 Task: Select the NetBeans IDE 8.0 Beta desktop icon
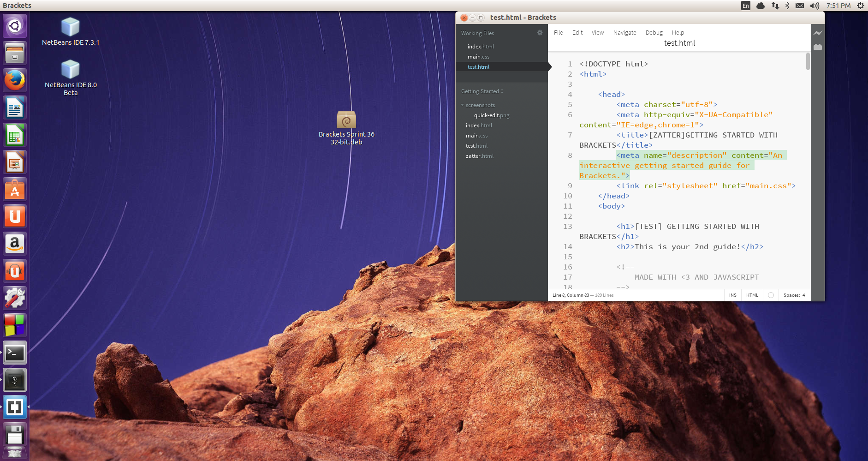pyautogui.click(x=71, y=78)
